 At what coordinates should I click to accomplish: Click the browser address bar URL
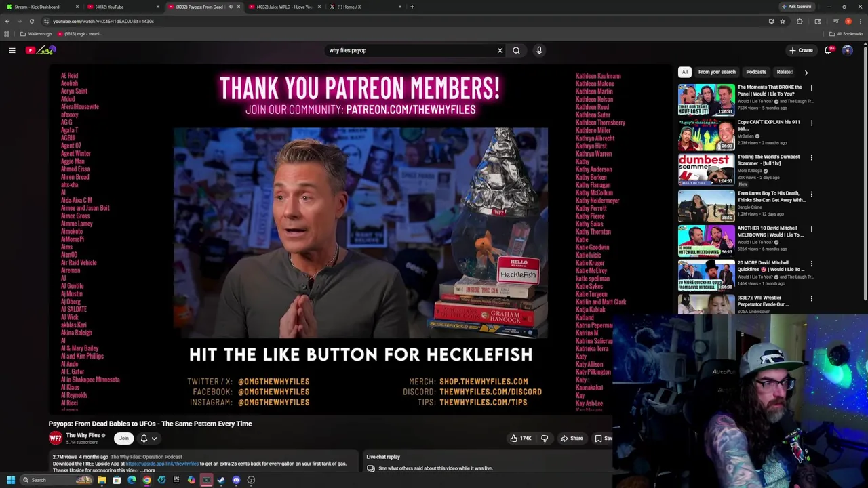point(103,21)
